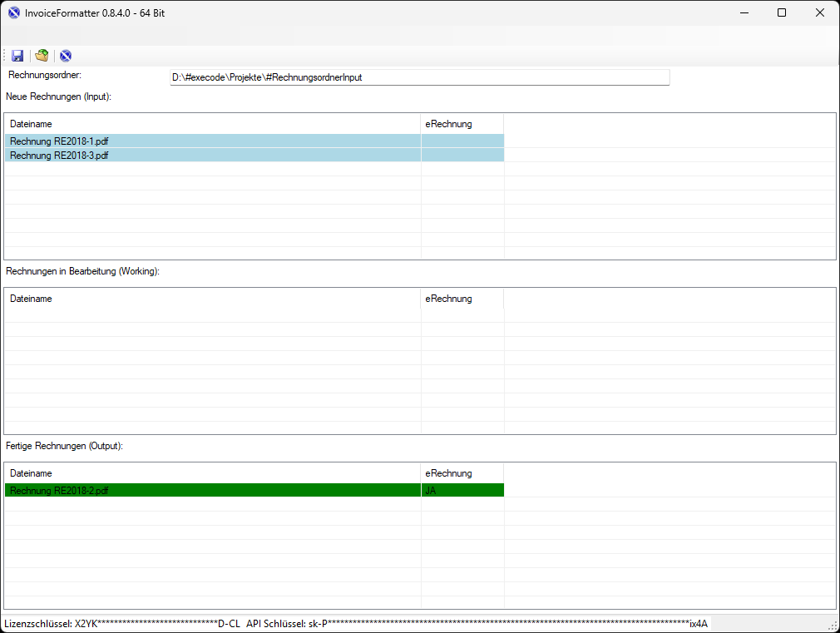This screenshot has height=633, width=840.
Task: Click the blue X circle toolbar icon
Action: [66, 56]
